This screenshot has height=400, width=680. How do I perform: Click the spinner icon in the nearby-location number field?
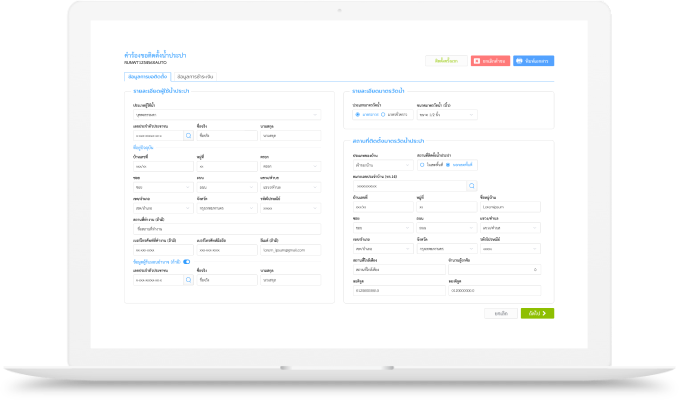tap(535, 270)
